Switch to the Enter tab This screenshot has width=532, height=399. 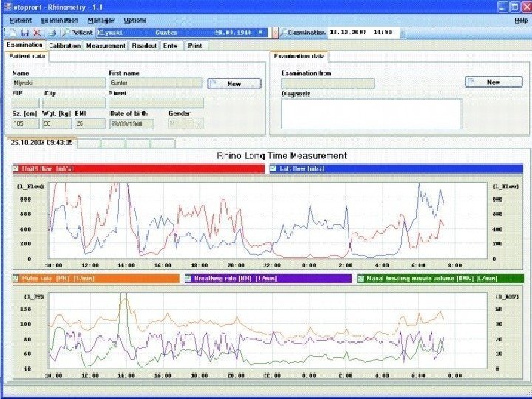click(171, 46)
